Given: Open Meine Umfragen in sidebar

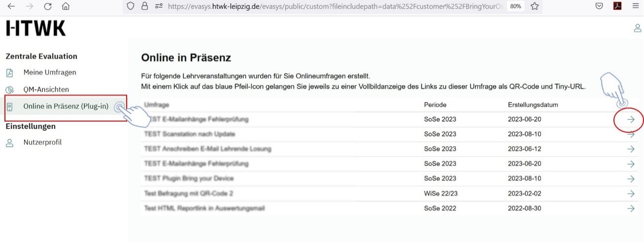Looking at the screenshot, I should tap(49, 73).
